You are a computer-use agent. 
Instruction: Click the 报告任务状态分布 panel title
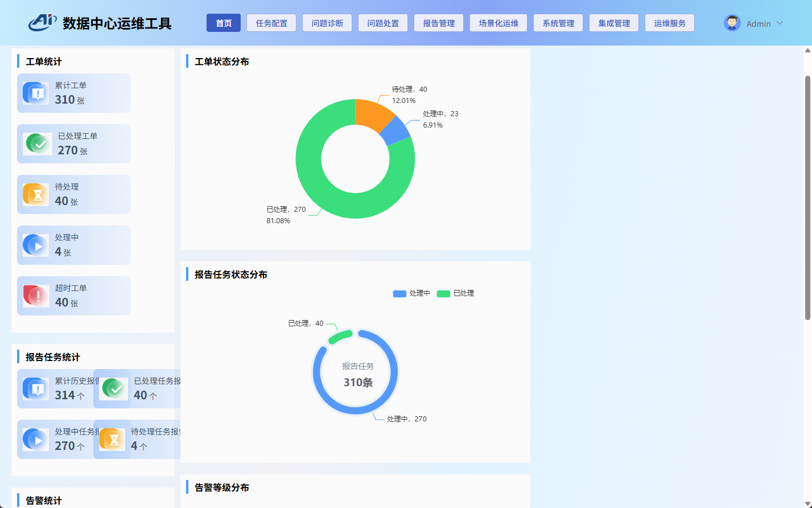231,275
